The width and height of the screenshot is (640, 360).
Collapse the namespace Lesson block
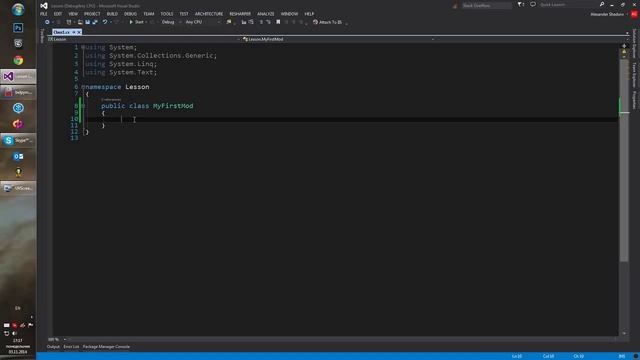(x=82, y=87)
